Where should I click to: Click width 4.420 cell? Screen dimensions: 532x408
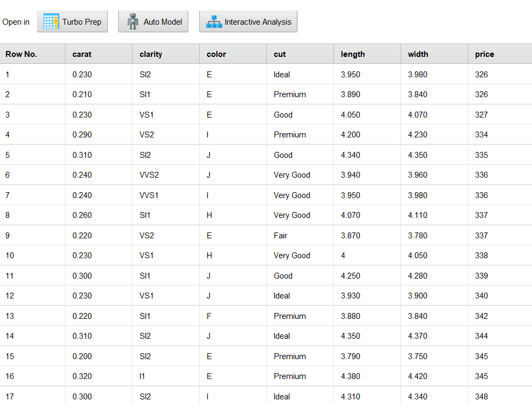434,376
